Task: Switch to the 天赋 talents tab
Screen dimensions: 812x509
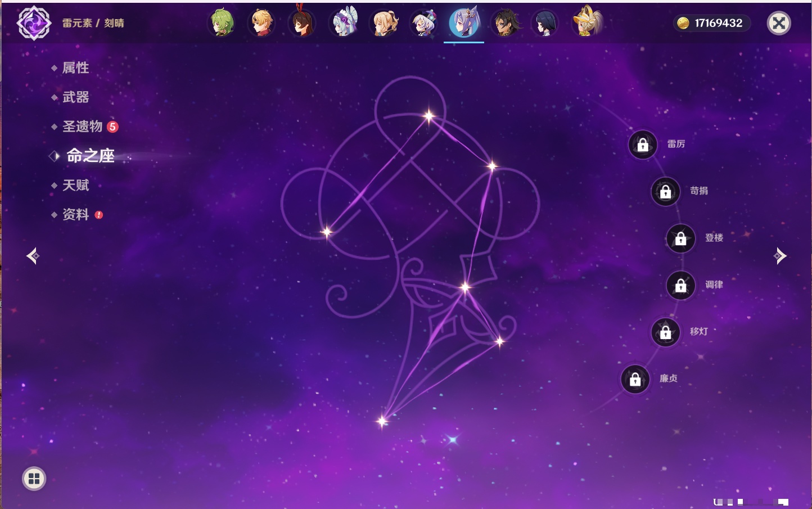Action: coord(75,185)
